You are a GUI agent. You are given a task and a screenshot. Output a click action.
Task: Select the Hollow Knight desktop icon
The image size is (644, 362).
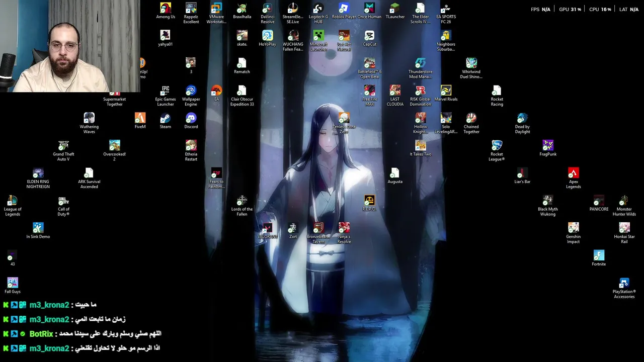coord(420,124)
